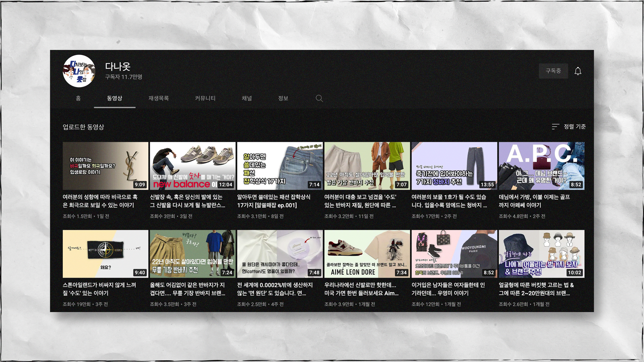Click the 구독중 subscribed button
Image resolution: width=644 pixels, height=362 pixels.
553,71
